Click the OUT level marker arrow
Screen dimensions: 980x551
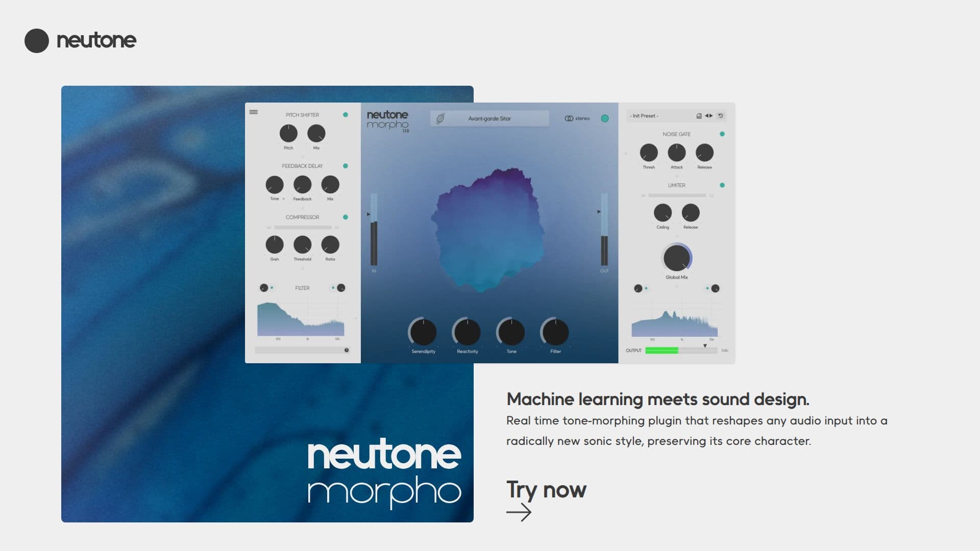pyautogui.click(x=599, y=211)
